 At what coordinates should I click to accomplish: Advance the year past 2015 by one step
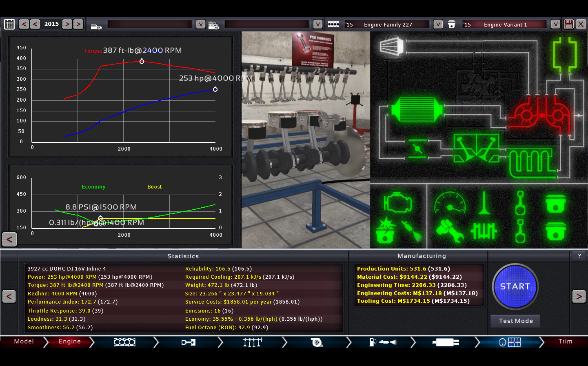[67, 24]
